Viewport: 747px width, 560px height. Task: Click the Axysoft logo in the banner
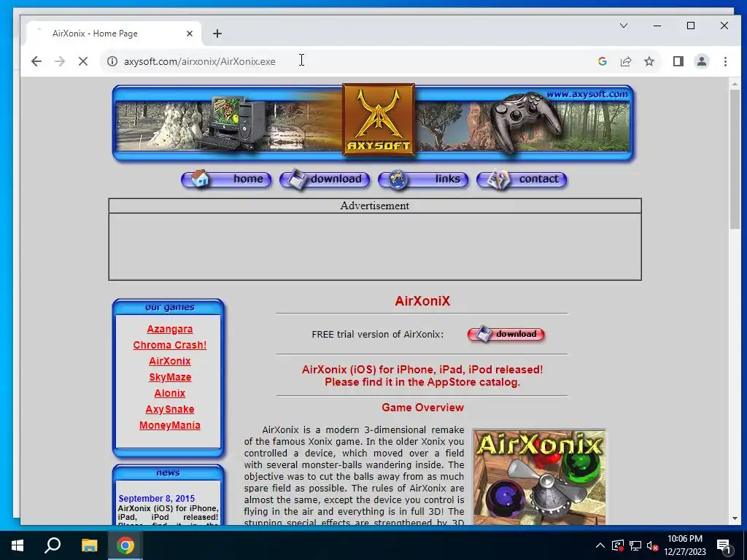point(379,120)
